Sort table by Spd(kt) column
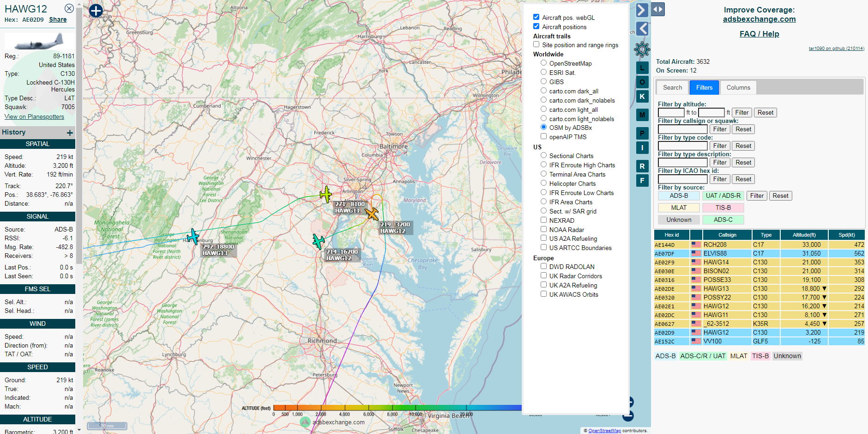This screenshot has width=868, height=434. [847, 235]
